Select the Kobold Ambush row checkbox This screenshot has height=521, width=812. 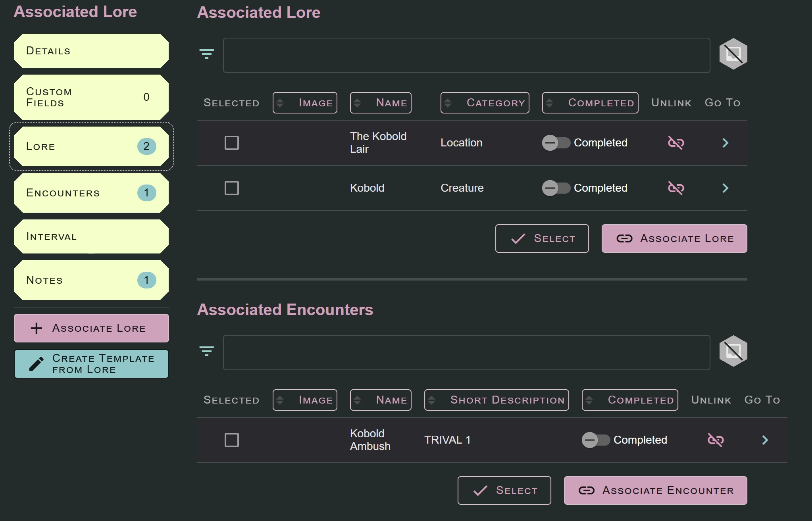[232, 440]
